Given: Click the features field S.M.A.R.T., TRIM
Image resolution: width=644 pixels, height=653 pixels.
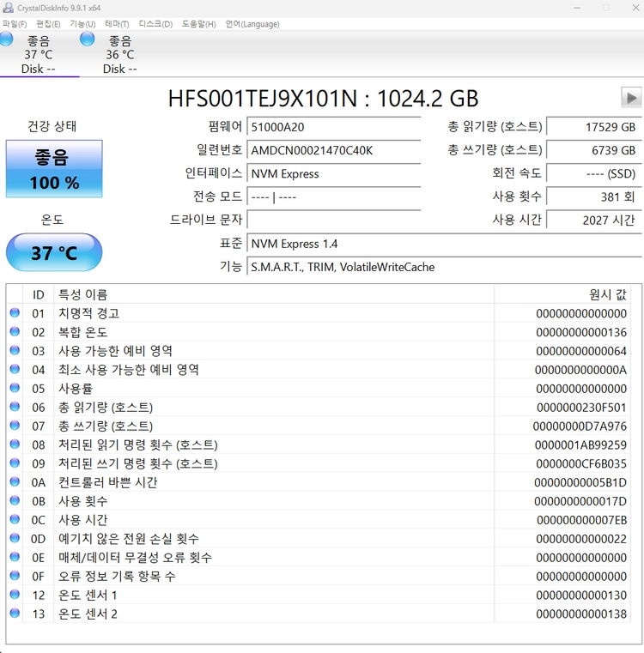Looking at the screenshot, I should (x=444, y=267).
